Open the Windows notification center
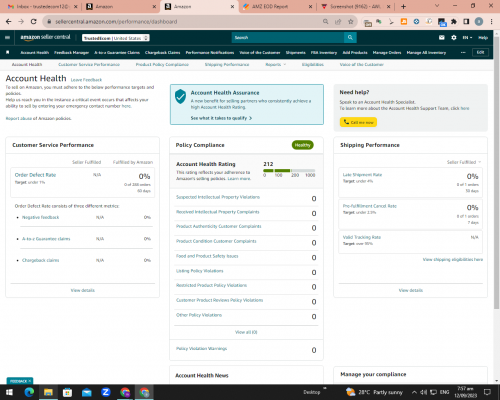500x400 pixels. 487,392
